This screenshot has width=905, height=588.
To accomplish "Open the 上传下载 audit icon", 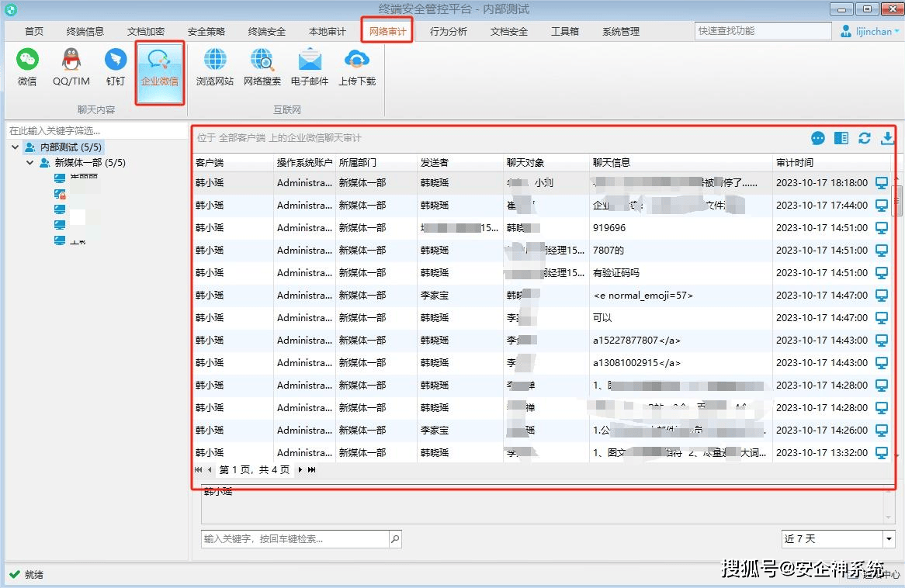I will tap(357, 67).
